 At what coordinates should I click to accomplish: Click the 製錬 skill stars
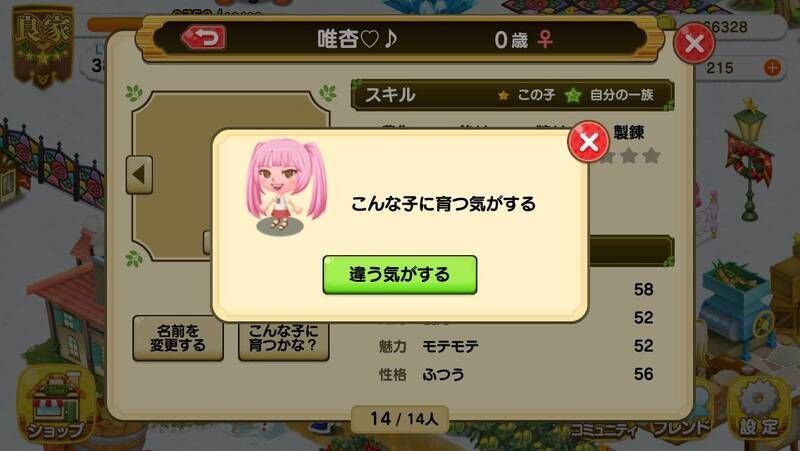pyautogui.click(x=631, y=156)
